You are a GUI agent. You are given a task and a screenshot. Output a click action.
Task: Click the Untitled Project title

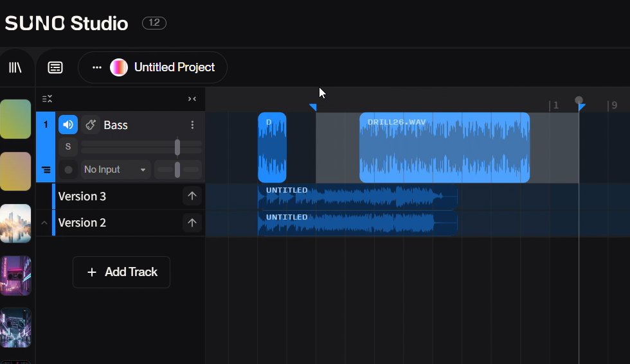[x=174, y=67]
